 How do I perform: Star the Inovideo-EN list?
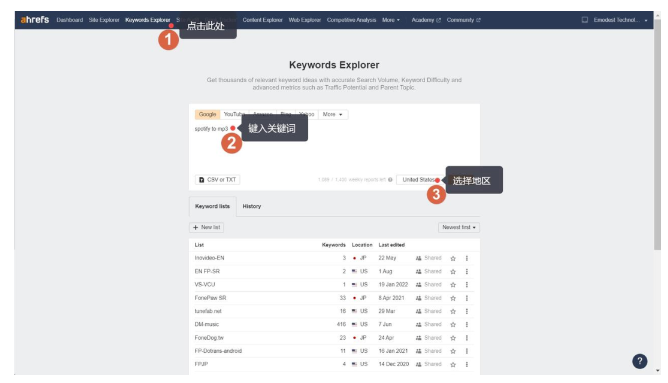(x=453, y=258)
